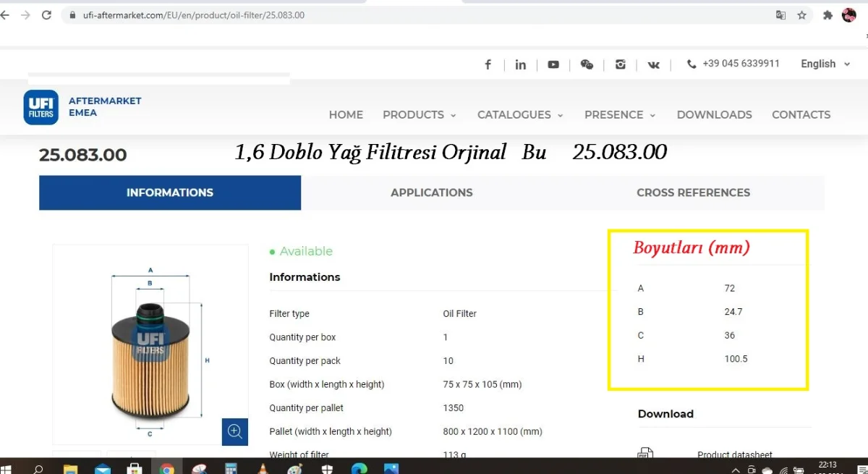Reload the page in Chrome
The image size is (868, 474).
click(x=47, y=14)
